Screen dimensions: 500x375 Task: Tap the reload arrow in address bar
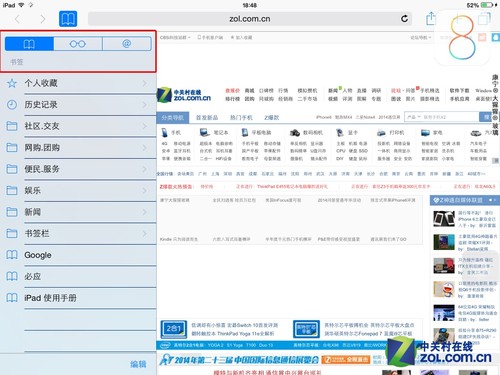404,19
